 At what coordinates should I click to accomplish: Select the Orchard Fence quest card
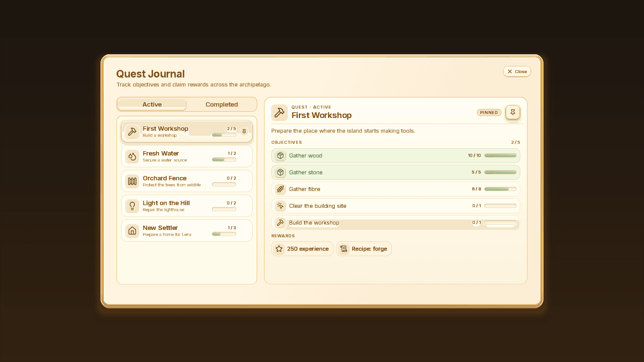187,181
